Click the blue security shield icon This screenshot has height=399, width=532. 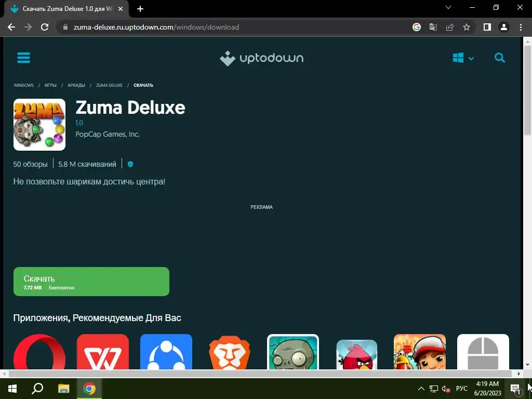click(130, 164)
